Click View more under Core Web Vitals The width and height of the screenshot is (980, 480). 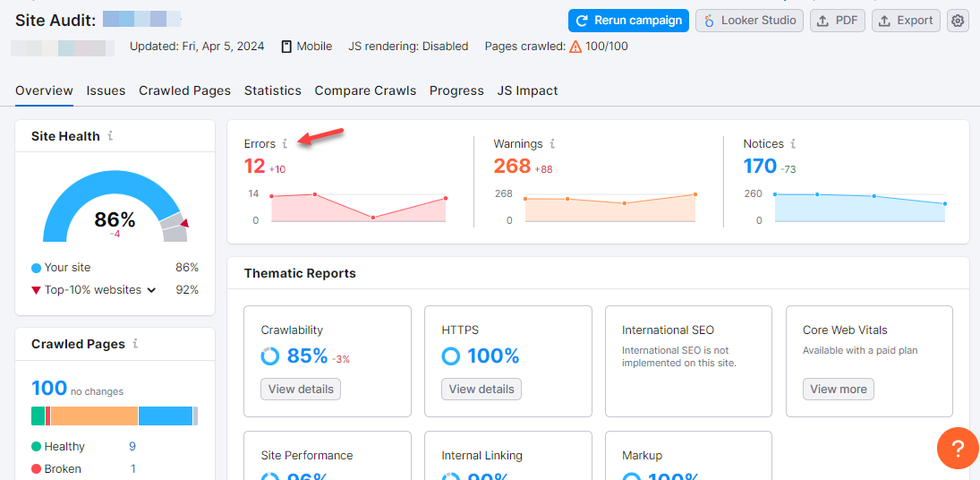838,389
